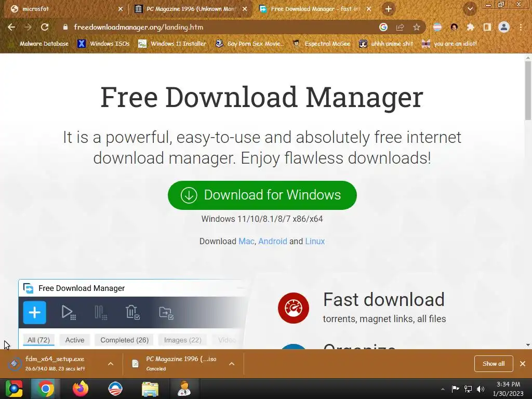Toggle the browser side panel
Image resolution: width=532 pixels, height=399 pixels.
[x=487, y=27]
